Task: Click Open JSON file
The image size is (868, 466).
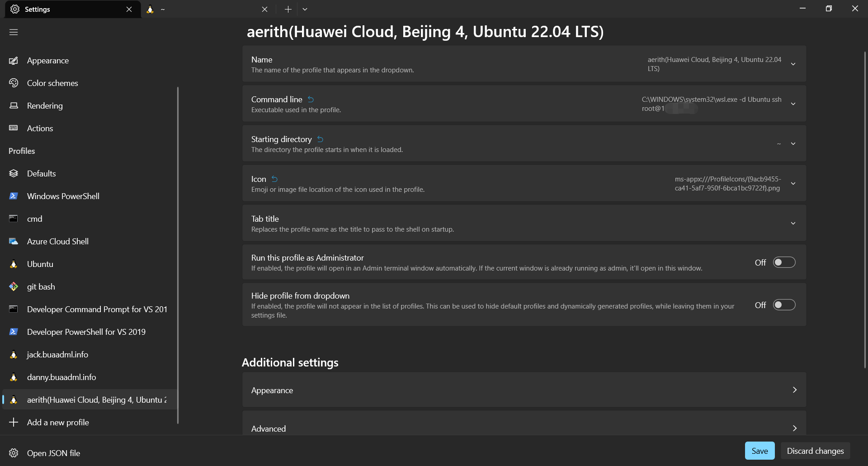Action: pyautogui.click(x=90, y=453)
